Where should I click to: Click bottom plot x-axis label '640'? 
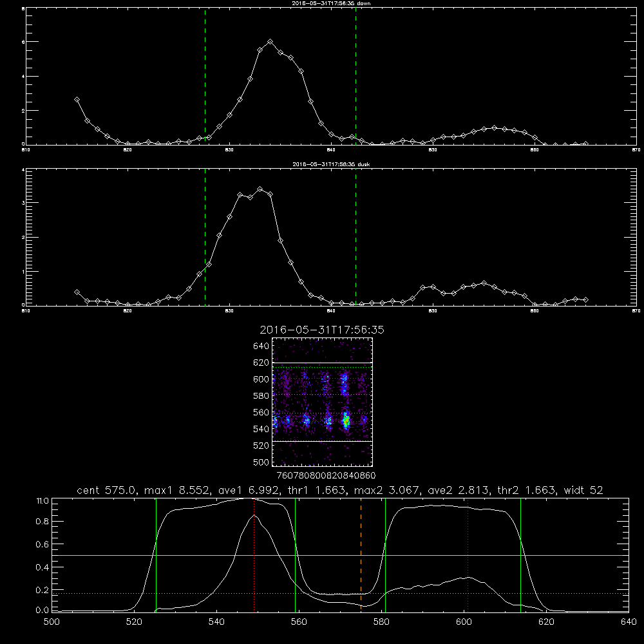tap(629, 622)
